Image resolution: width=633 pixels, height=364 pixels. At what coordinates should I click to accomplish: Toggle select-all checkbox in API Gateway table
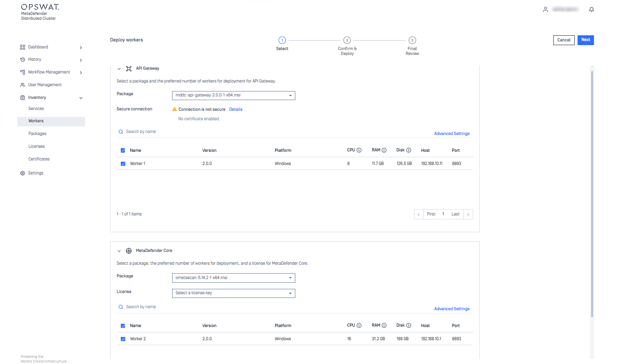(x=123, y=151)
